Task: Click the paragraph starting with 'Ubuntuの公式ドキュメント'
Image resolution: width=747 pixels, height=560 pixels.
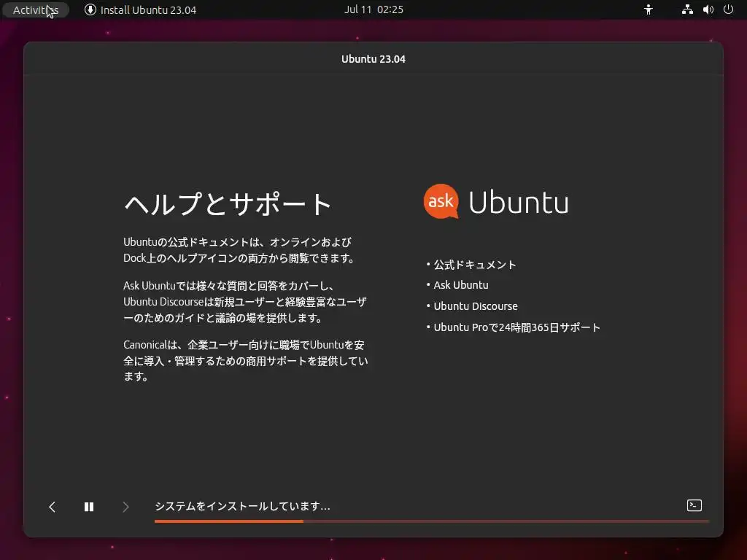Action: coord(239,250)
